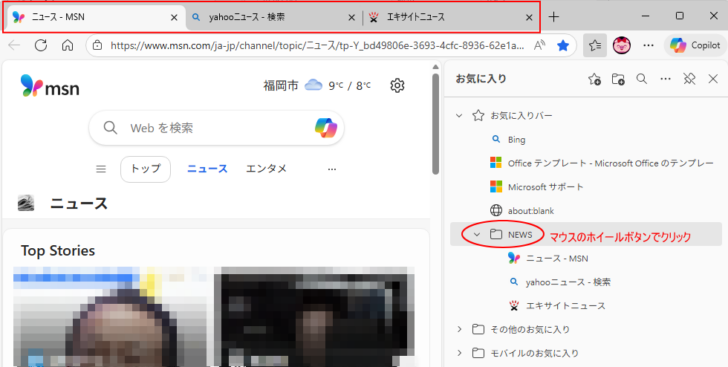Click the ニュース page heading icon

click(x=26, y=203)
